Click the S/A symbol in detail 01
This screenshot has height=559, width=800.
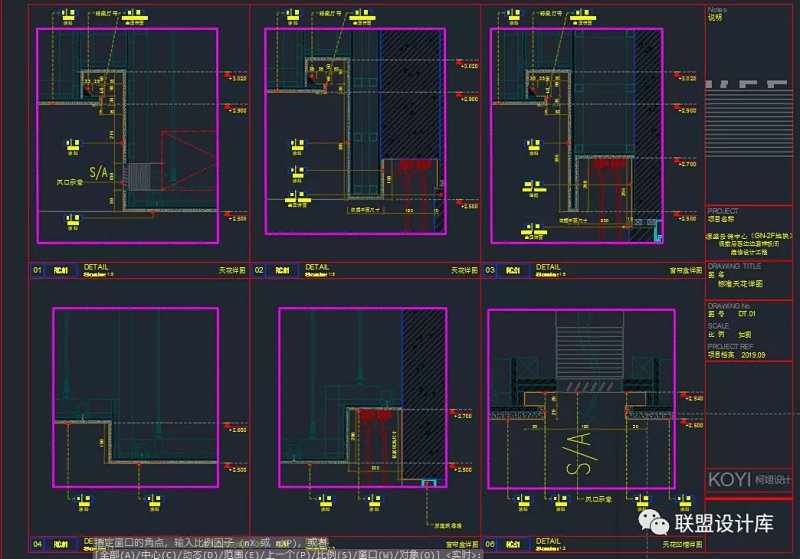99,175
